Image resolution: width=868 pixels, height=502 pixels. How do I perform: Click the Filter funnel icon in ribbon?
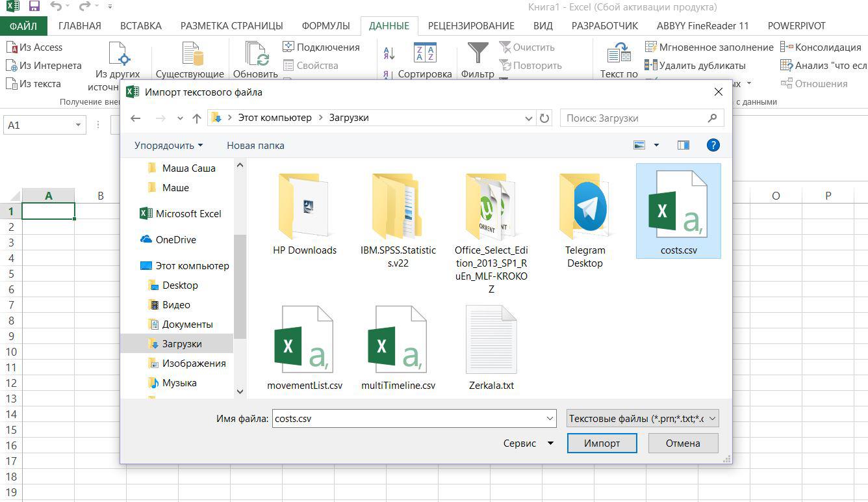point(478,53)
